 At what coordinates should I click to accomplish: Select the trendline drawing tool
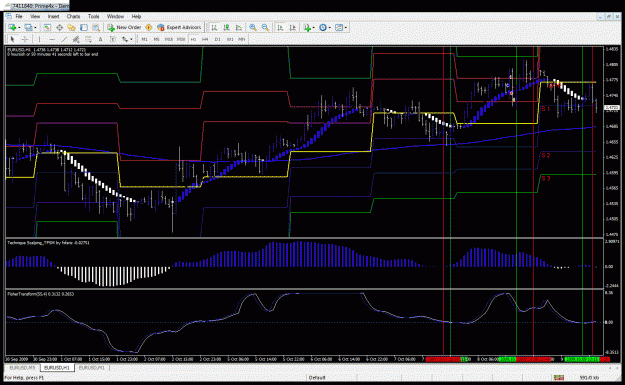point(64,39)
